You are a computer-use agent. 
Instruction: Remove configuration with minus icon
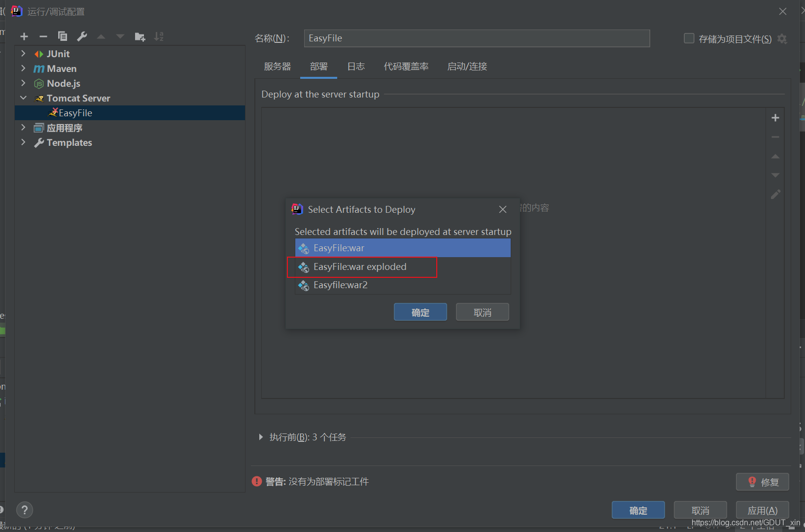43,36
